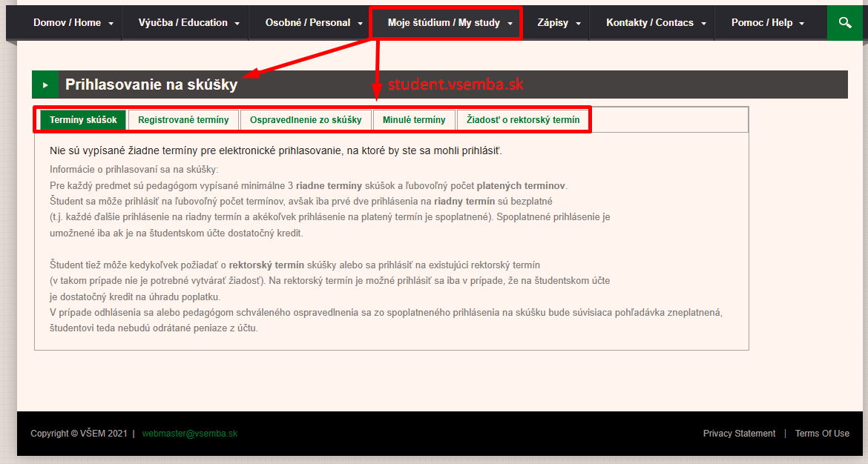Image resolution: width=868 pixels, height=464 pixels.
Task: Click the webmaster@vsemba.sk email link
Action: click(190, 434)
